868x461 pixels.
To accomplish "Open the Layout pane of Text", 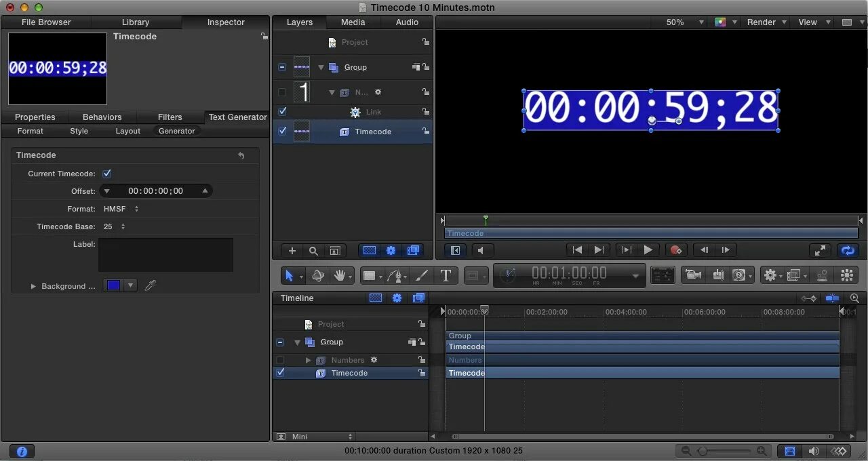I will (x=127, y=131).
